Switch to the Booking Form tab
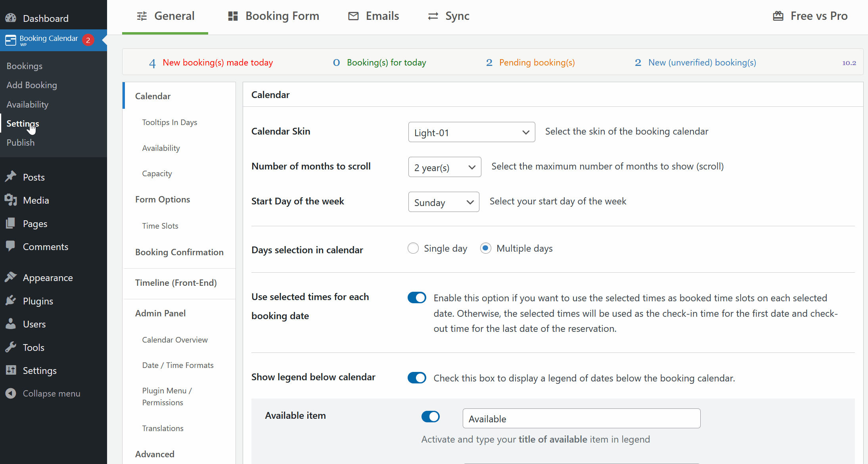This screenshot has width=868, height=464. (273, 16)
